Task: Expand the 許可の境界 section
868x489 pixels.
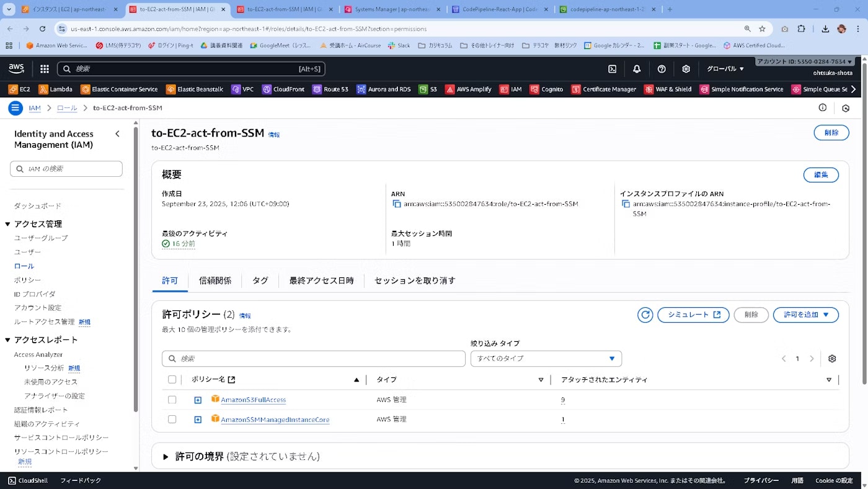Action: (165, 456)
